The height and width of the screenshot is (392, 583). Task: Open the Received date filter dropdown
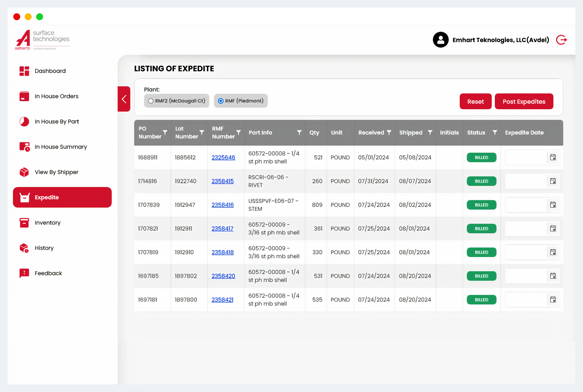coord(389,132)
